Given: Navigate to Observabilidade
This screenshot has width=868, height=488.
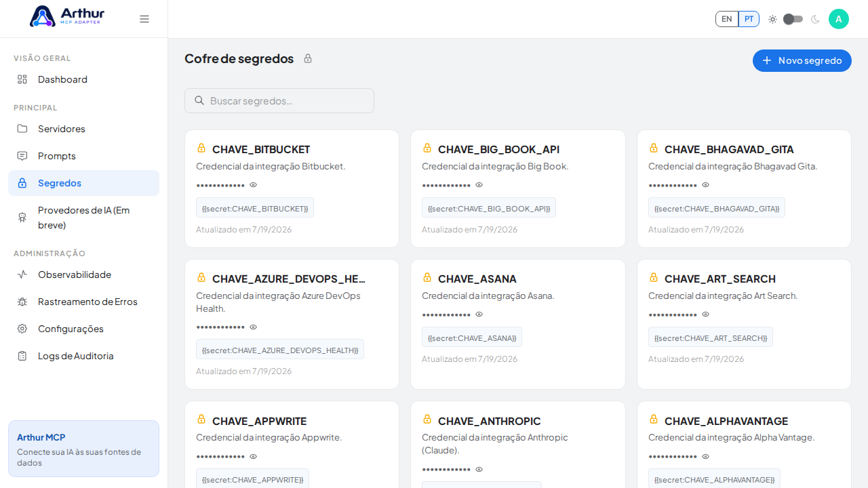Looking at the screenshot, I should click(x=83, y=274).
